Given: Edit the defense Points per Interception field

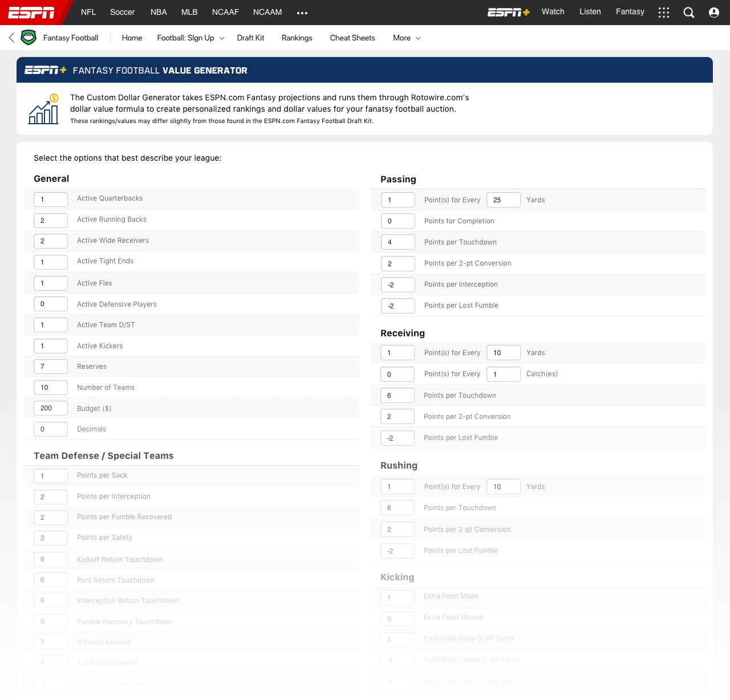Looking at the screenshot, I should pos(51,497).
